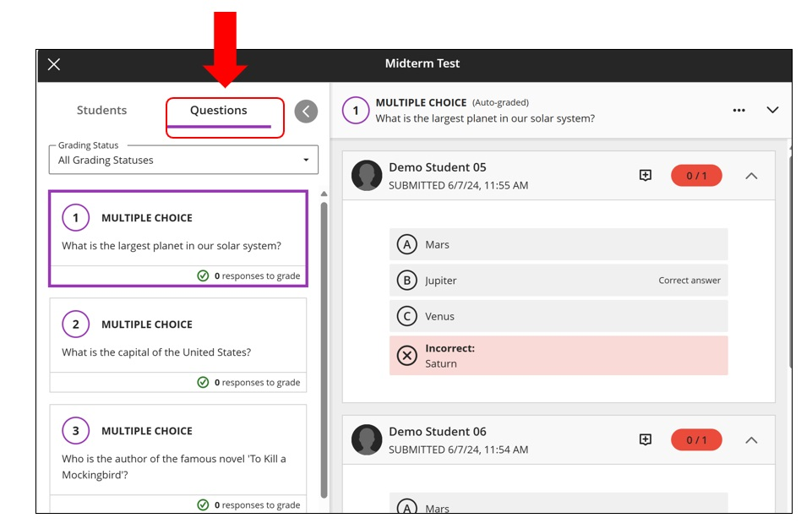Add feedback for Demo Student 05

coord(646,175)
